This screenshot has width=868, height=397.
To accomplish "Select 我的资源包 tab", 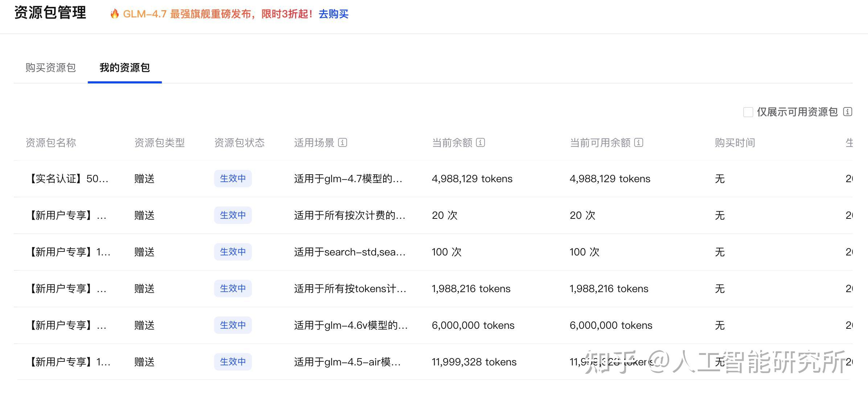I will [x=124, y=67].
